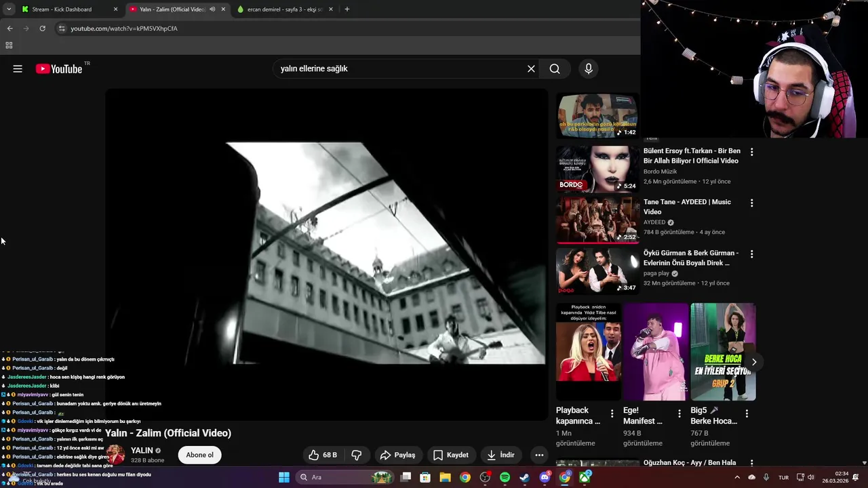The width and height of the screenshot is (868, 488).
Task: Close the ercan demirel ekşi sözlük tab
Action: tap(330, 9)
